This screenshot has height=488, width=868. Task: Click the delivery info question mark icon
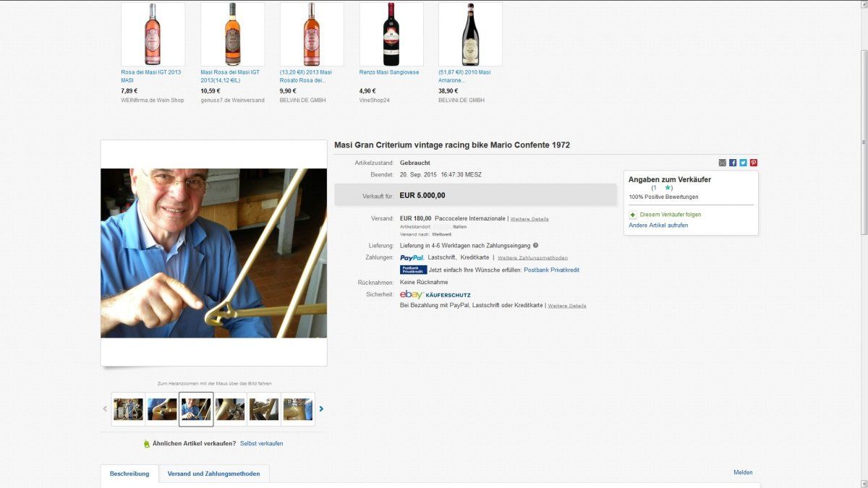pyautogui.click(x=535, y=246)
